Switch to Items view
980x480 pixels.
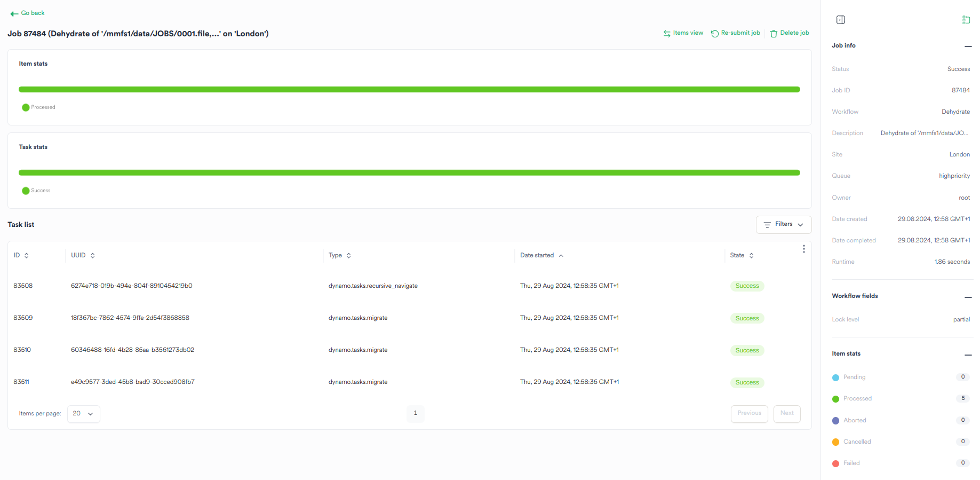(683, 33)
